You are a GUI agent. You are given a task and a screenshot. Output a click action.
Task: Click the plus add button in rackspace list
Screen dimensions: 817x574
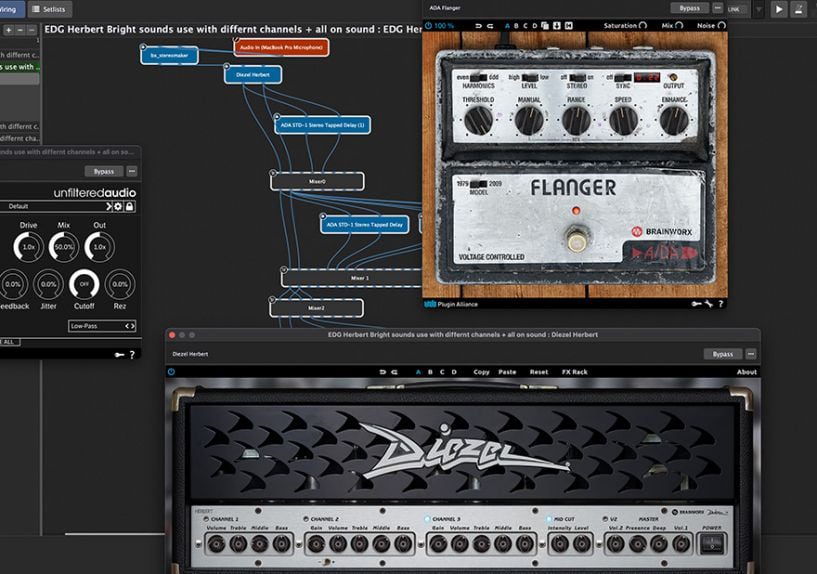point(8,30)
